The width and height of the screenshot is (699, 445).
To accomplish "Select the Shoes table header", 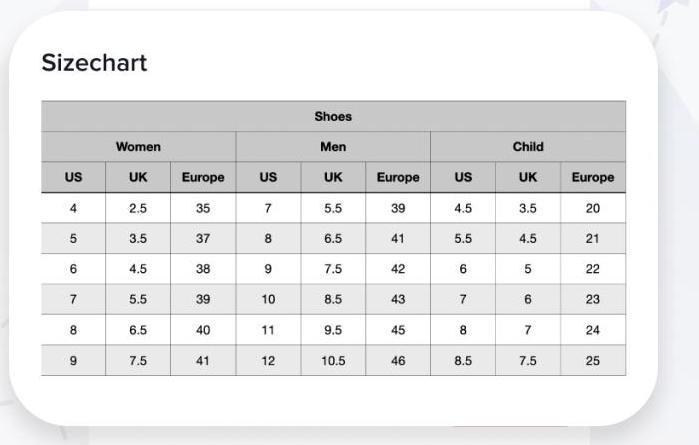I will (333, 116).
